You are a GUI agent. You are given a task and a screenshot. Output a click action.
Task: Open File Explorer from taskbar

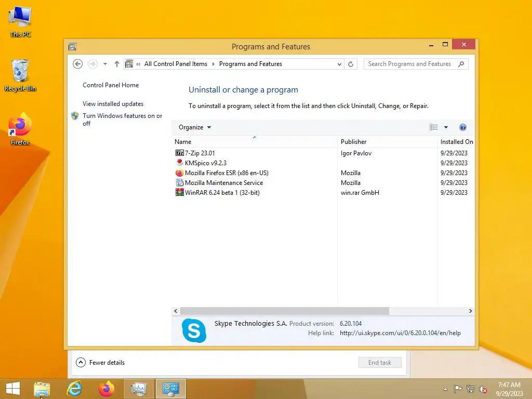[42, 389]
